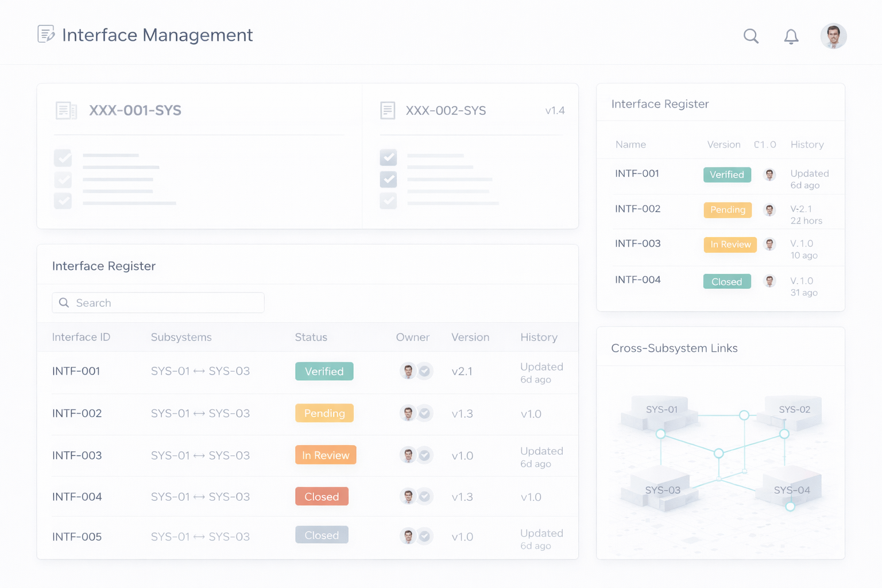Toggle third checkbox in XXX-001-SYS card

click(63, 201)
